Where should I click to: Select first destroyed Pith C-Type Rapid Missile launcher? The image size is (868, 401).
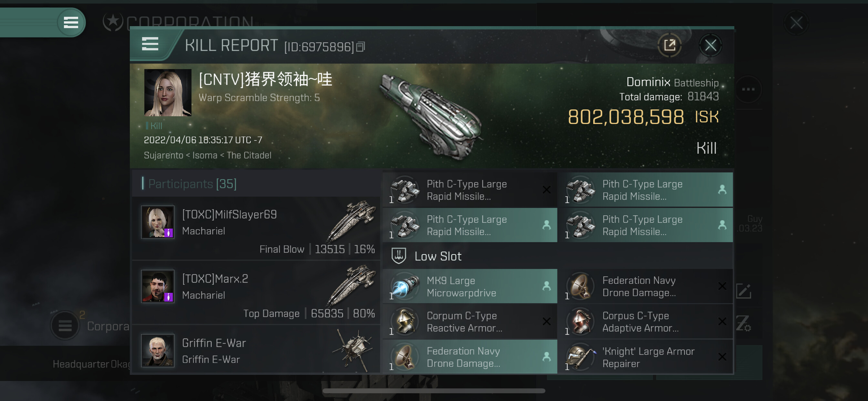click(470, 190)
